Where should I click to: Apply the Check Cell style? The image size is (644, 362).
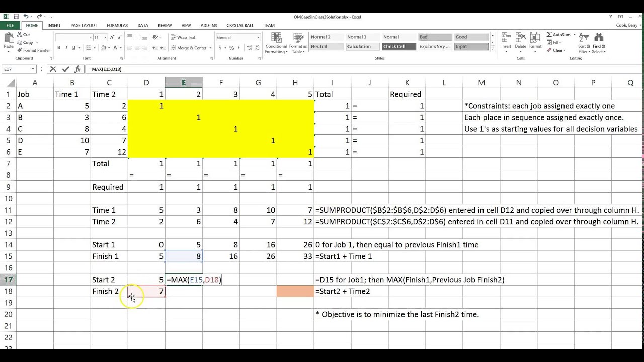pyautogui.click(x=398, y=46)
